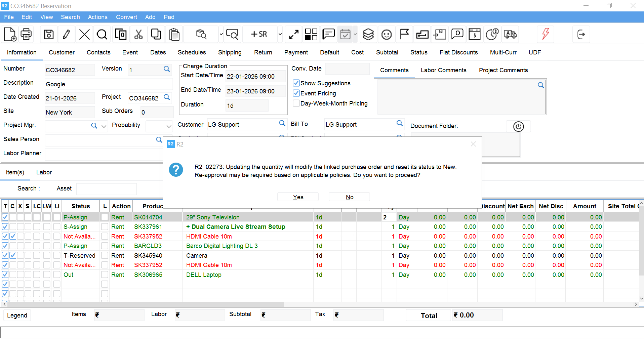Click the Asset search input field
Screen dimensions: 644x339
(x=107, y=189)
